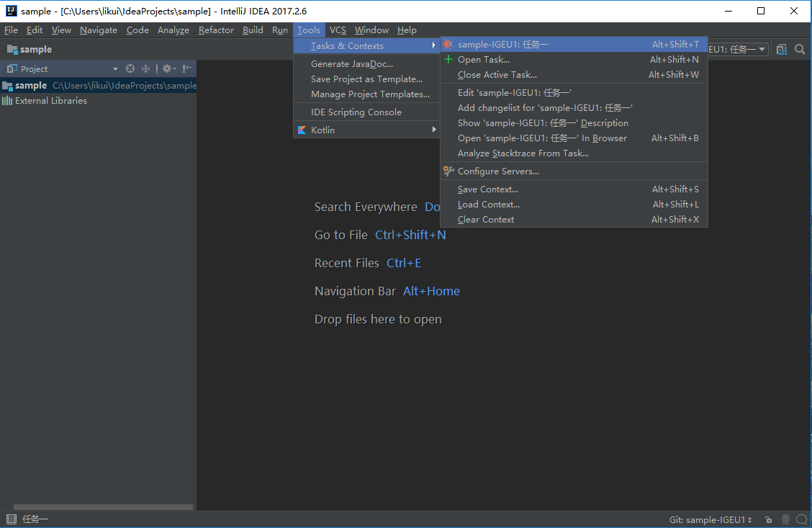Click the tool windows icon in status bar
812x528 pixels.
(12, 519)
